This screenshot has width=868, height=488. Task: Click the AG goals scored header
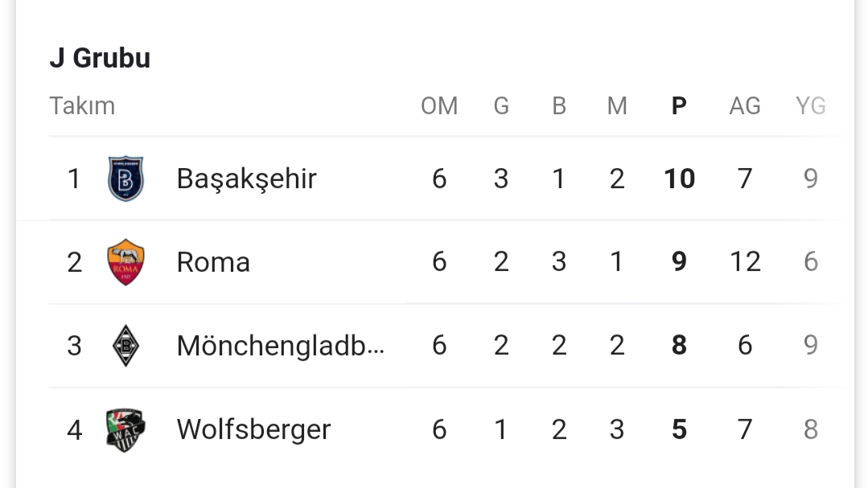(x=745, y=105)
